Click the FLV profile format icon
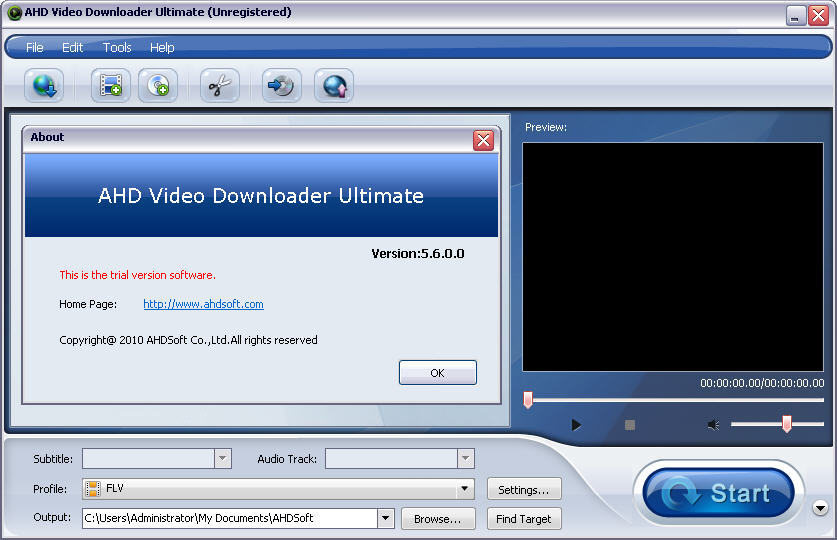The image size is (837, 540). [93, 489]
